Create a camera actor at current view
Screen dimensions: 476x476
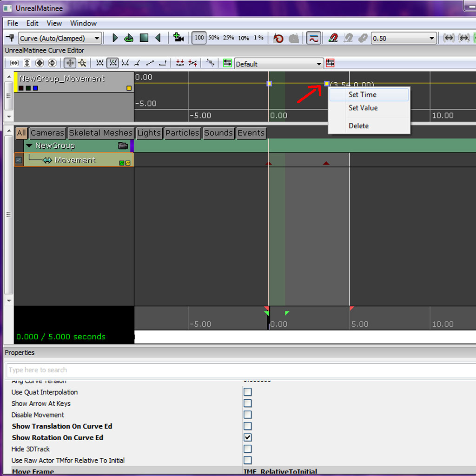click(x=178, y=38)
